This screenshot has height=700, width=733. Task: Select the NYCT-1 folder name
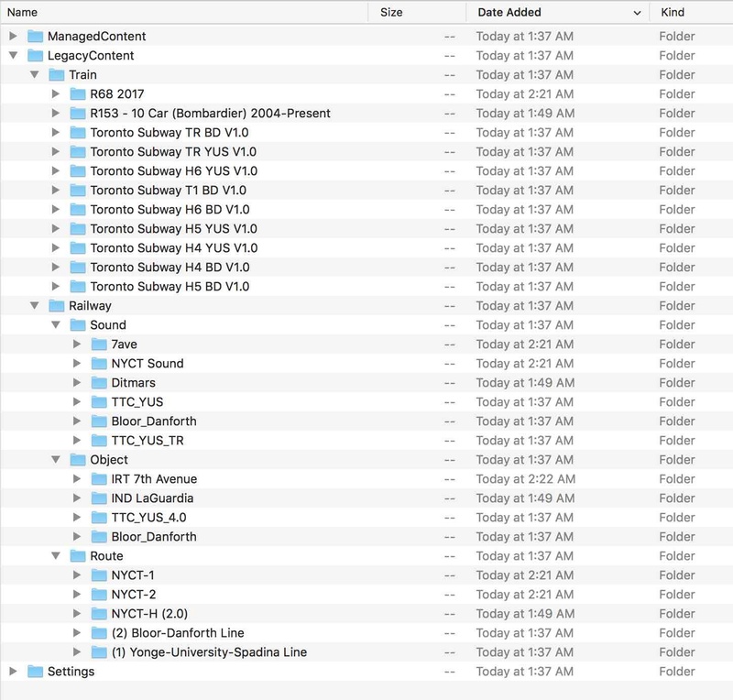(132, 574)
